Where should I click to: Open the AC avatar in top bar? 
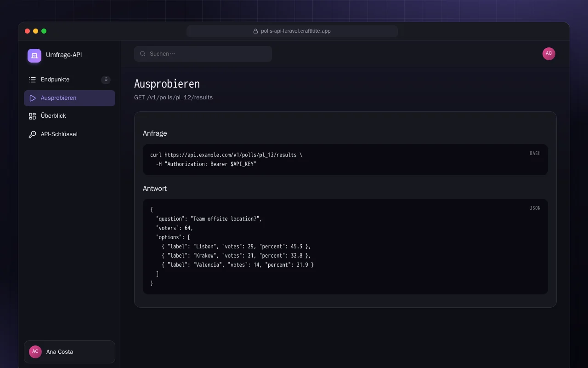pyautogui.click(x=549, y=54)
